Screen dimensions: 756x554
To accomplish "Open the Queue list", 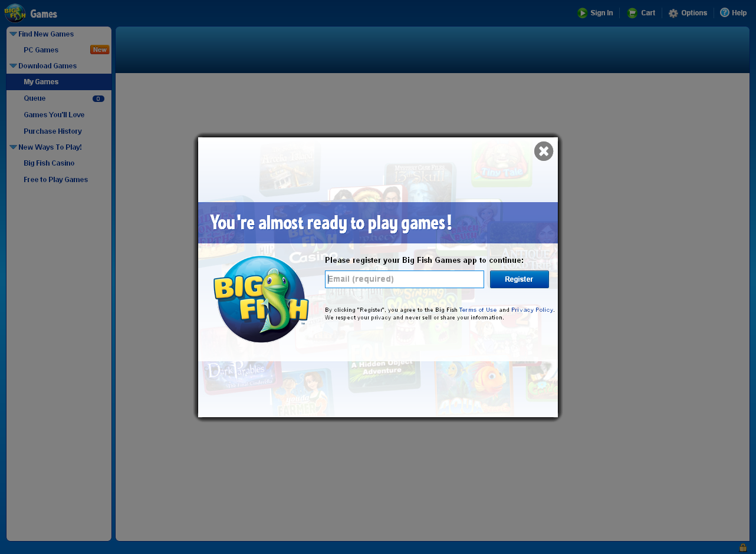I will 35,98.
